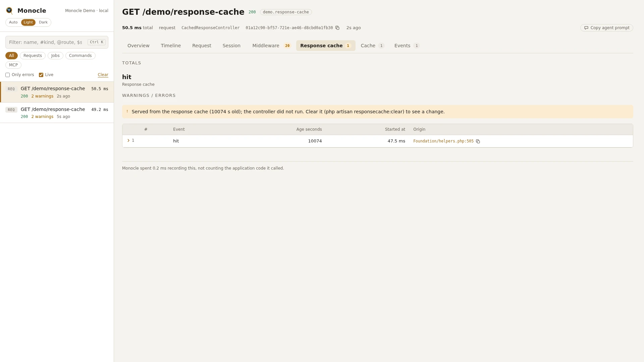Focus the Filter name search field

pyautogui.click(x=57, y=42)
